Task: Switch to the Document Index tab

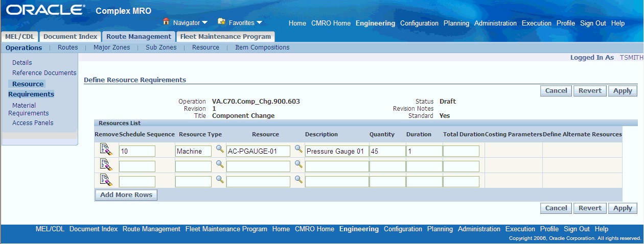Action: pos(70,36)
